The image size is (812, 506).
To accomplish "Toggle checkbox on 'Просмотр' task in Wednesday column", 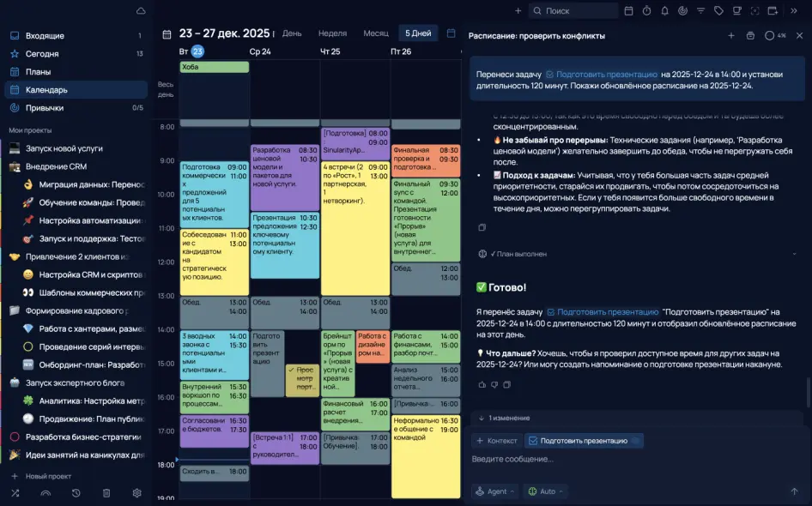I will (x=293, y=370).
